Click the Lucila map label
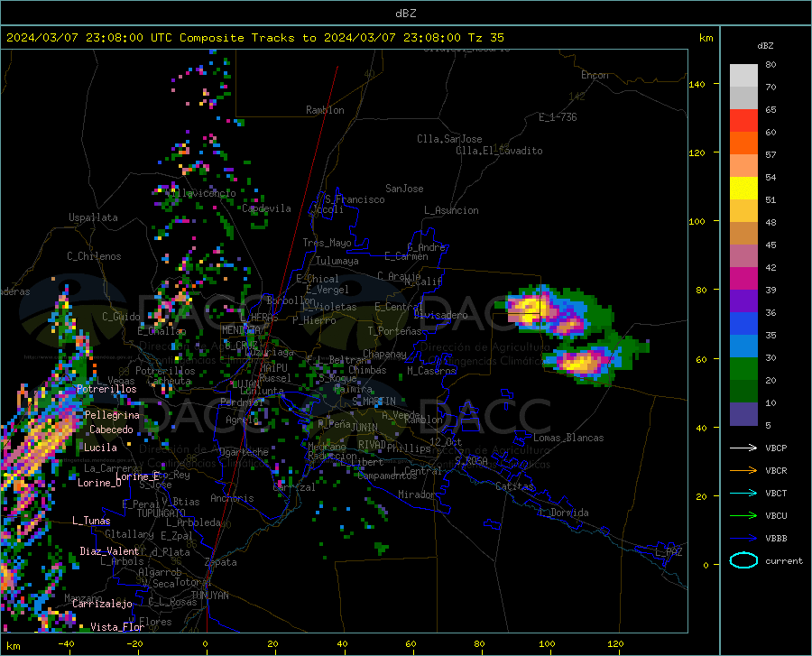 click(100, 448)
